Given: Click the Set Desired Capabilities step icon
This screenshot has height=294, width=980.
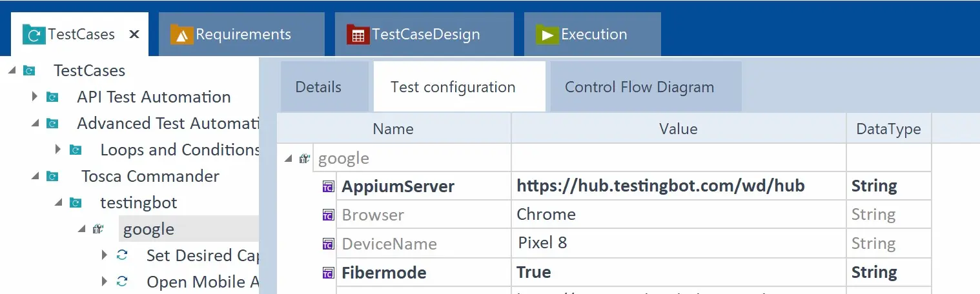Looking at the screenshot, I should [x=122, y=255].
